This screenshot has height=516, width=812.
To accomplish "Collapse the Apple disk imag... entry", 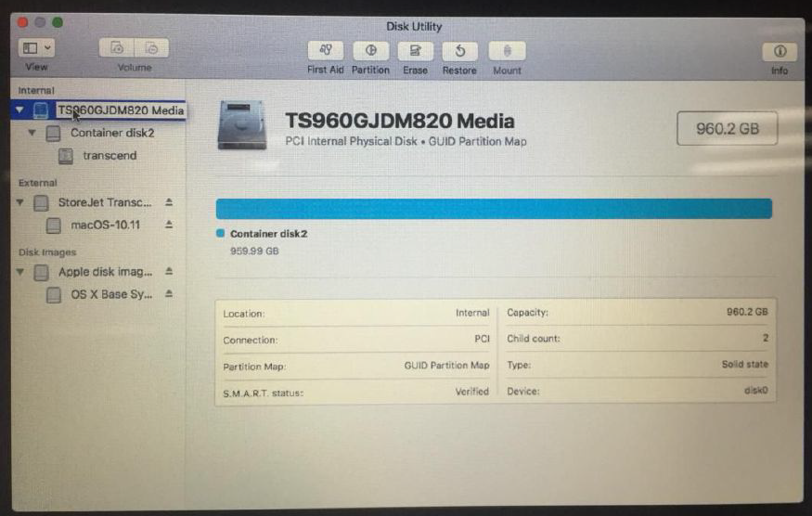I will pyautogui.click(x=20, y=272).
